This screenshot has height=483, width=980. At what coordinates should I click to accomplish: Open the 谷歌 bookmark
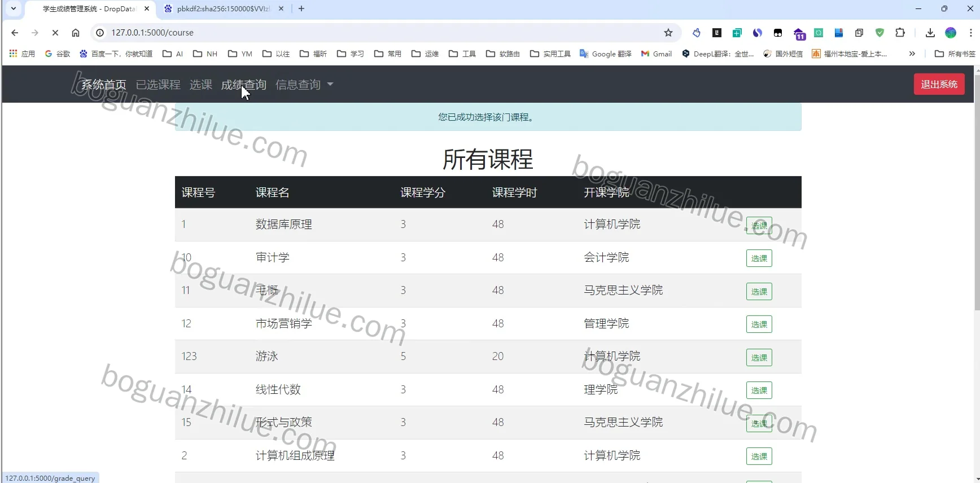click(x=58, y=54)
